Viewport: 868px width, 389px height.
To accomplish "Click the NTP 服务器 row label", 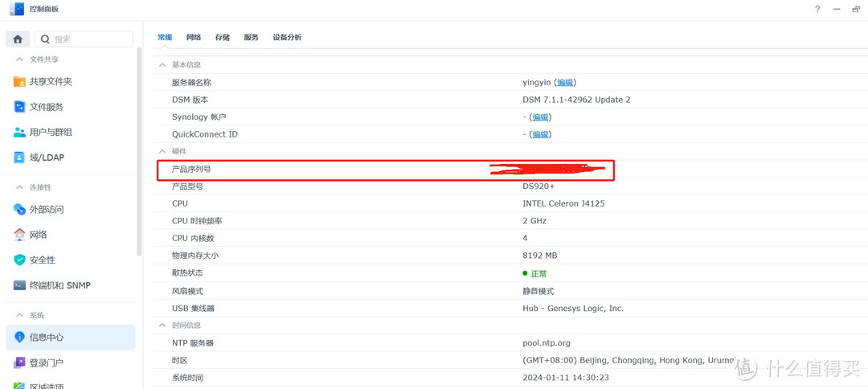I will (193, 343).
